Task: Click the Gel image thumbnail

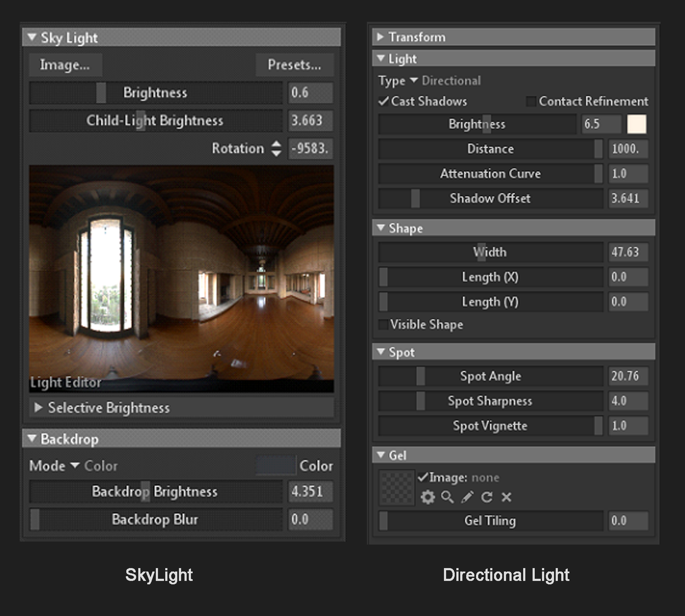Action: (396, 488)
